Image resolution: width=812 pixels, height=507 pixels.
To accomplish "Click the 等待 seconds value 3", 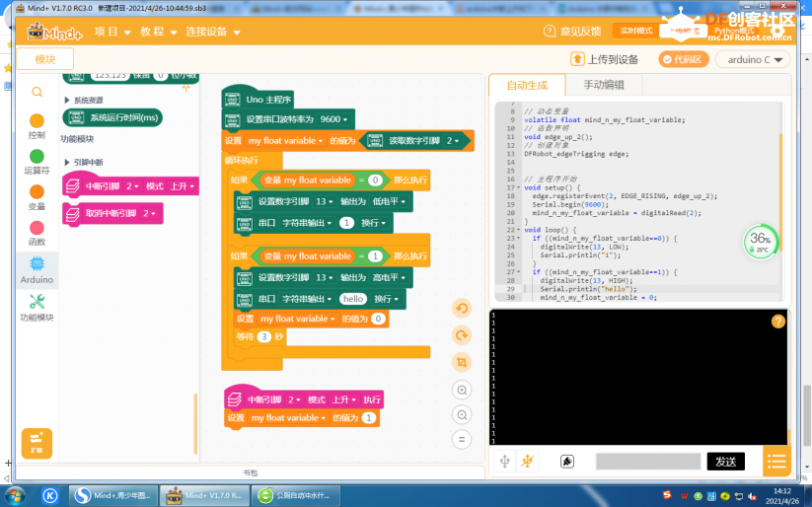I will (x=264, y=336).
